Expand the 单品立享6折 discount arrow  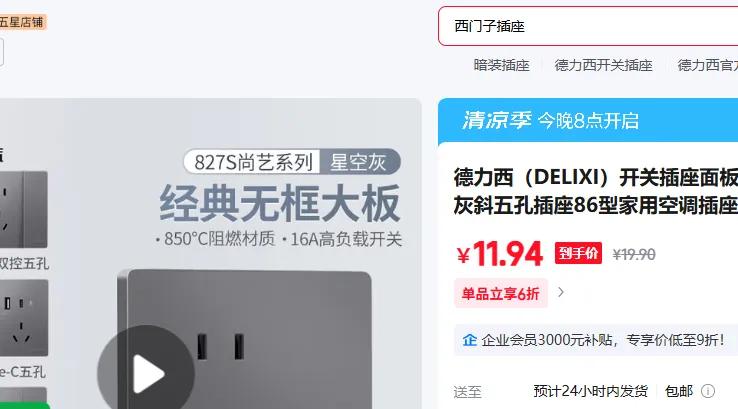[561, 292]
